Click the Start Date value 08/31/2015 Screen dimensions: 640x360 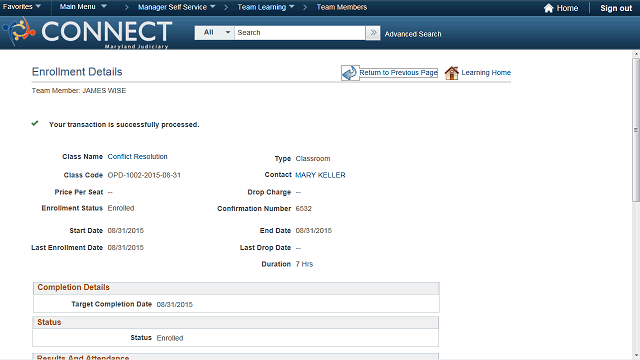(x=126, y=231)
